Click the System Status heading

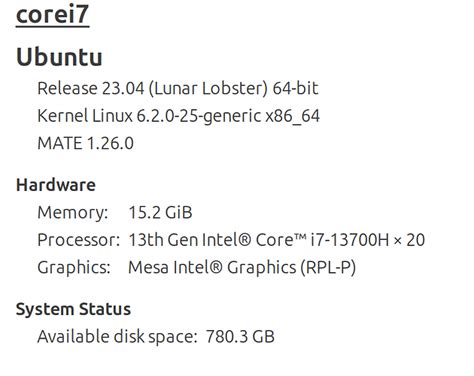click(x=73, y=309)
